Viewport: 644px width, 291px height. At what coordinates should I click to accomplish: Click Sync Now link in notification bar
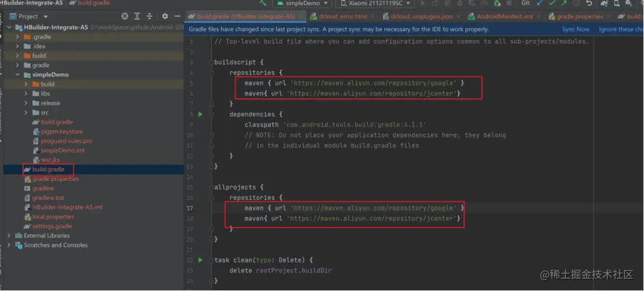575,29
